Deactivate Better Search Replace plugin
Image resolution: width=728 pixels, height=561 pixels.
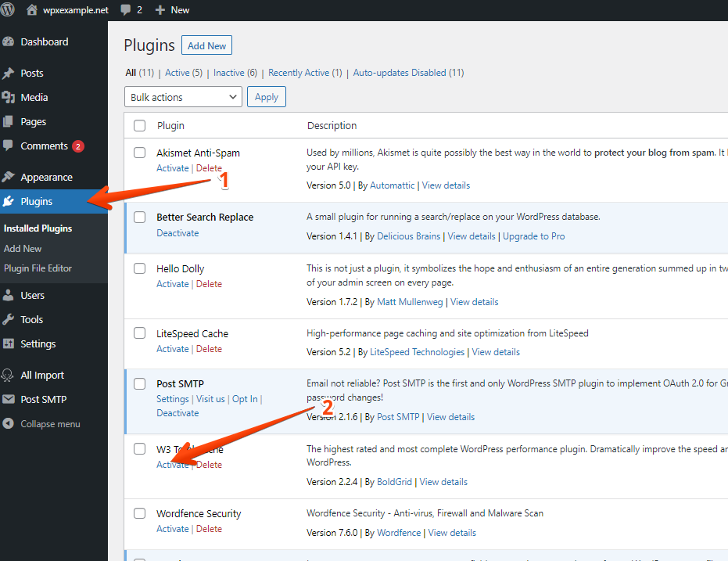click(x=178, y=233)
